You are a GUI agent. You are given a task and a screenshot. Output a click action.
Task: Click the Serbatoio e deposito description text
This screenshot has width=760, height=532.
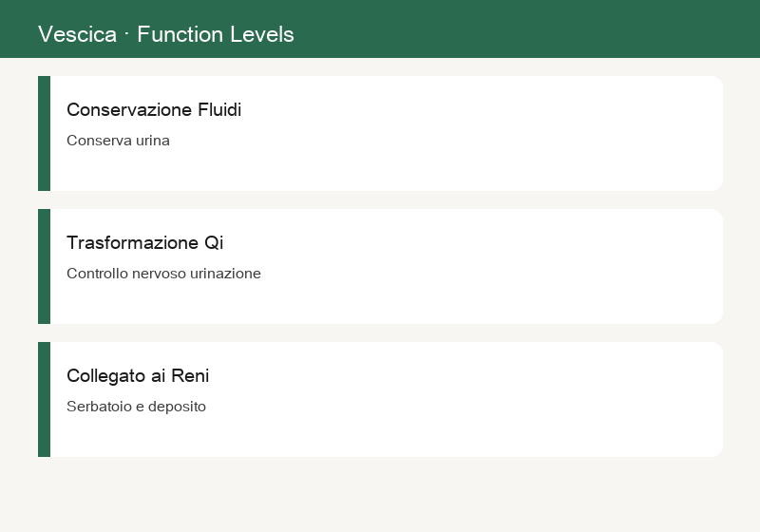(136, 407)
